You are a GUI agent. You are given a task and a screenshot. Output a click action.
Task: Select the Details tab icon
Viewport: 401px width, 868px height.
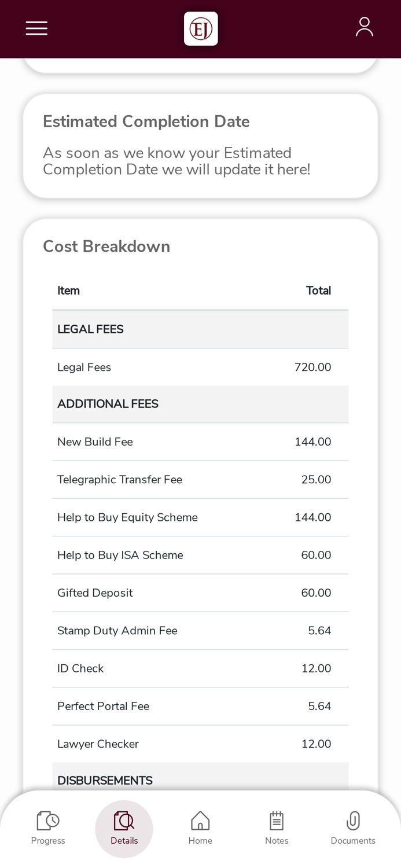pyautogui.click(x=124, y=821)
